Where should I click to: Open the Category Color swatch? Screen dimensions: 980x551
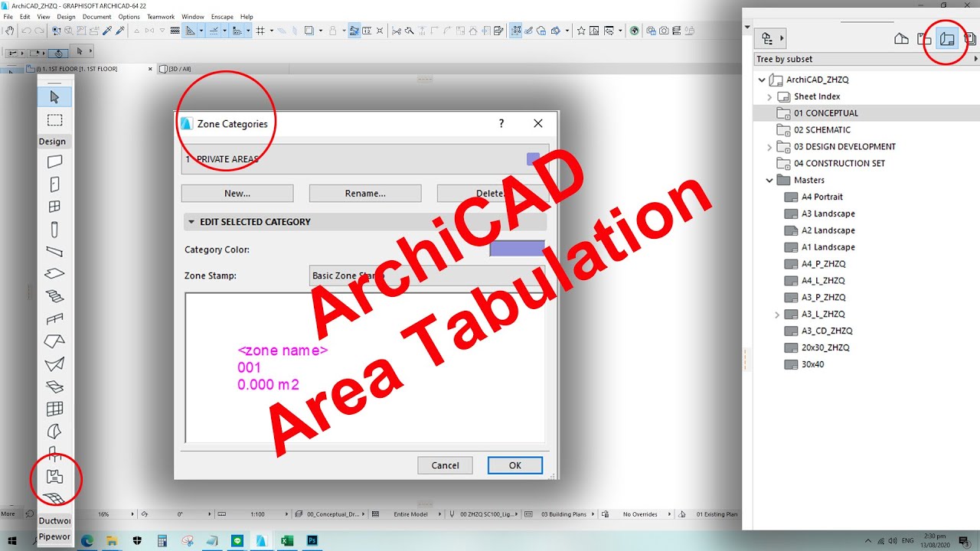coord(518,249)
